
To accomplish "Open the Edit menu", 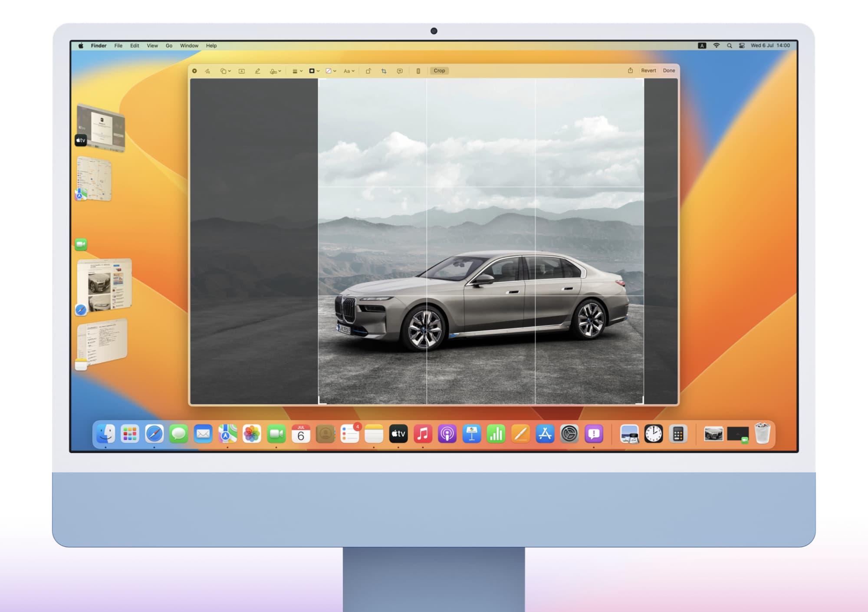I will coord(135,46).
